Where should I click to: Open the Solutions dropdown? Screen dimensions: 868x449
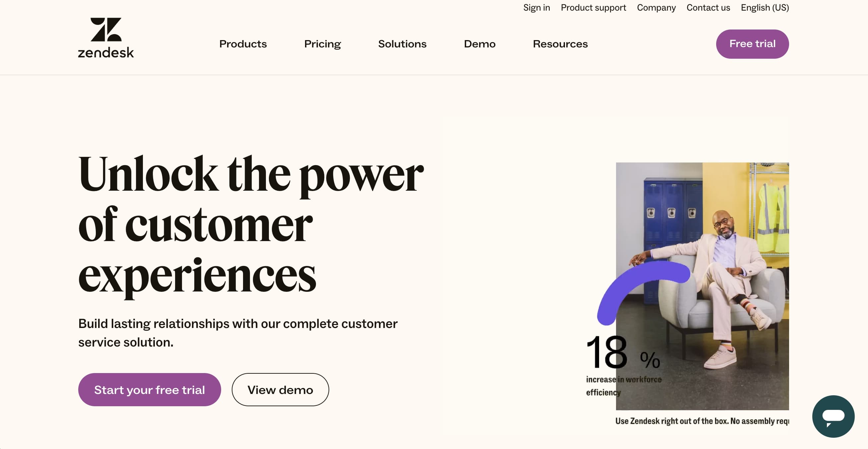402,44
